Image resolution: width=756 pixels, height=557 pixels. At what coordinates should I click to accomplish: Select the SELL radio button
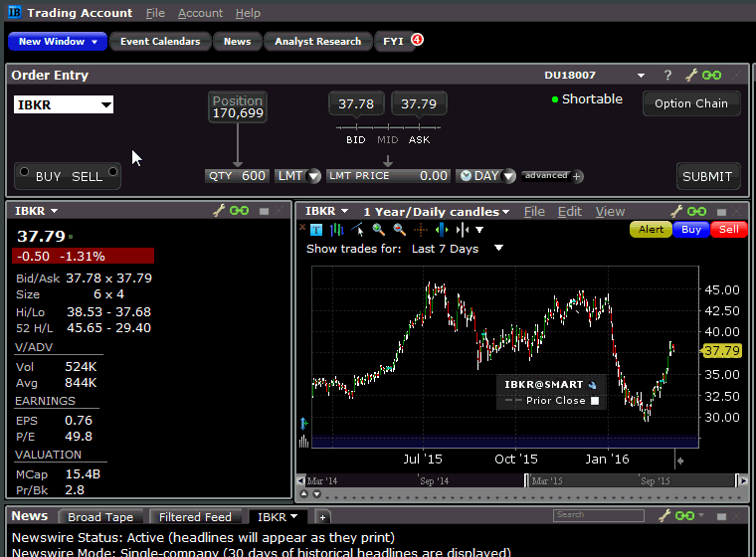point(112,172)
